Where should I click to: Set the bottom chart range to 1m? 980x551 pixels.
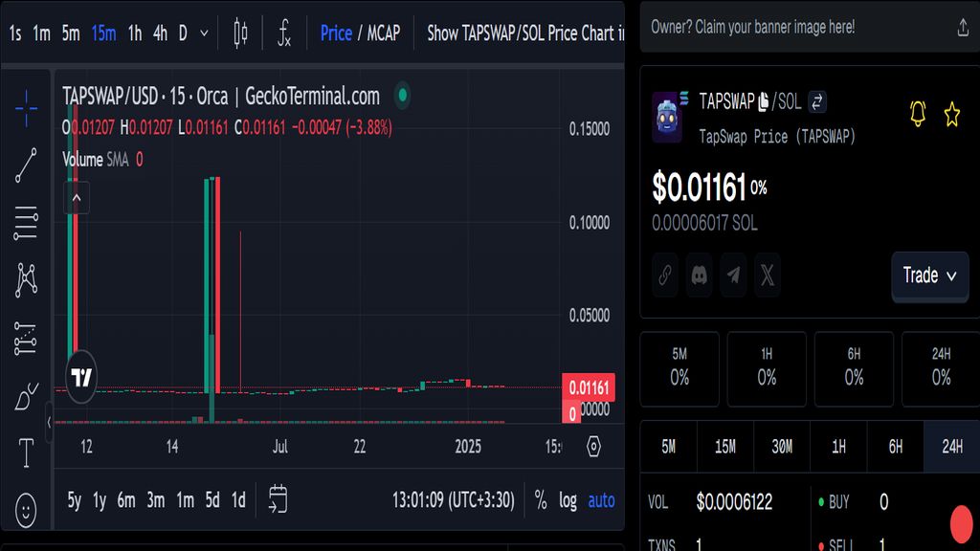185,500
